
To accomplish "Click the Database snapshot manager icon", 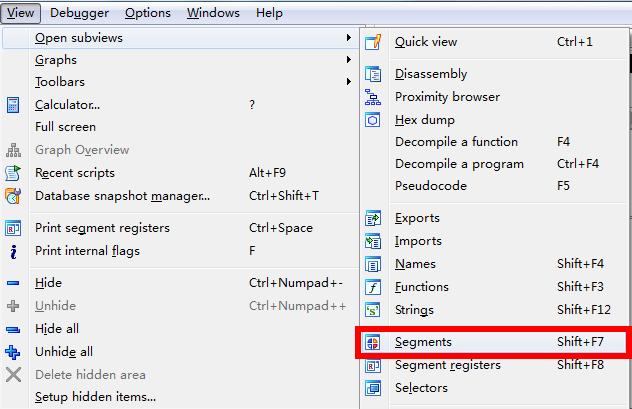I will tap(13, 196).
